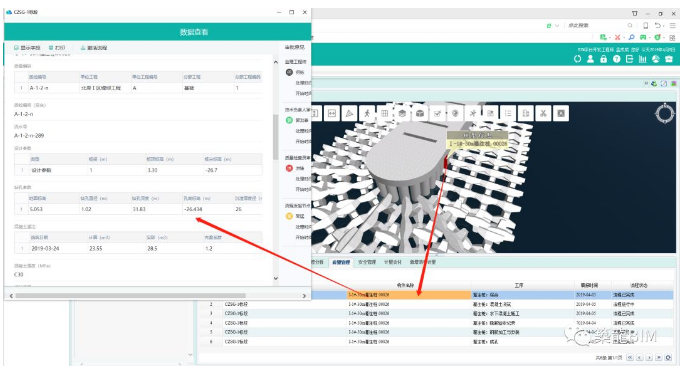Click the padlock icon in teal header

coord(603,59)
